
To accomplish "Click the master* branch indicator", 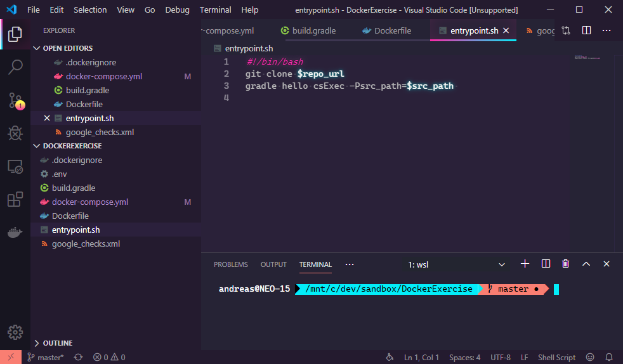I will (45, 357).
